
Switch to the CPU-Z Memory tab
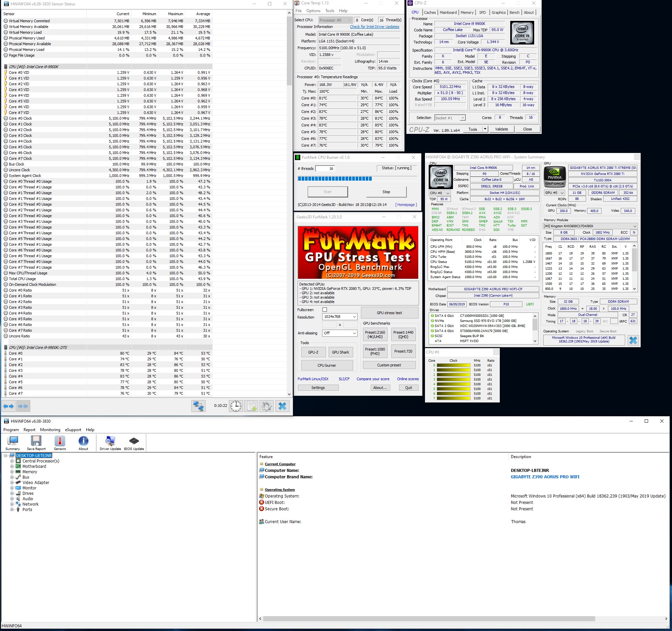pyautogui.click(x=467, y=12)
